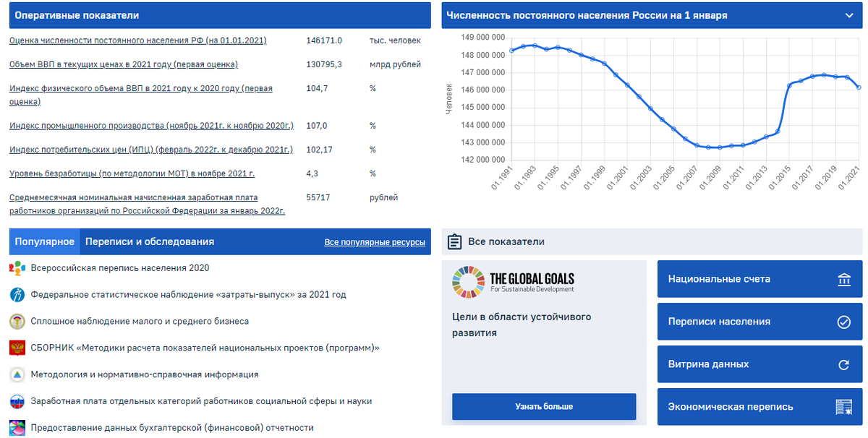Click the Методология и нормативно-справочная информация icon
Viewport: 868px width, 438px height.
(17, 375)
